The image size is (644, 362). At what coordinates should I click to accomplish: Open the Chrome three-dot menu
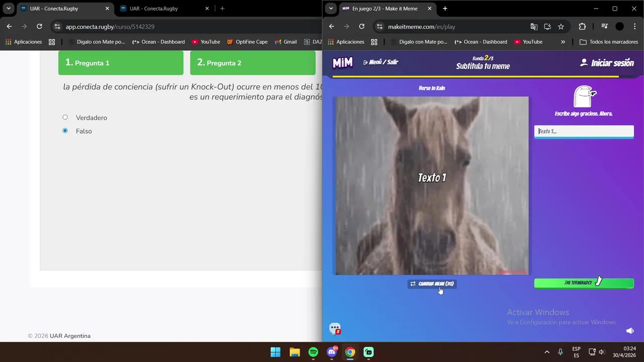(634, 27)
